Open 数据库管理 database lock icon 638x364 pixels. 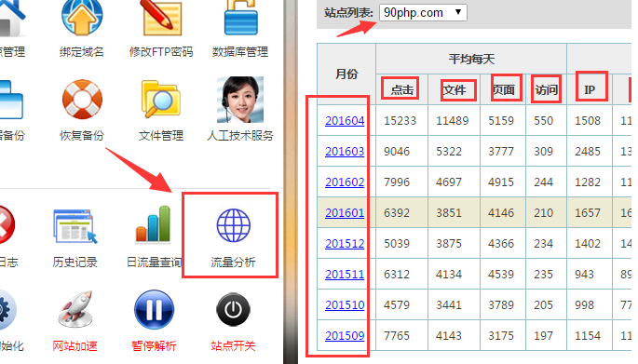240,17
